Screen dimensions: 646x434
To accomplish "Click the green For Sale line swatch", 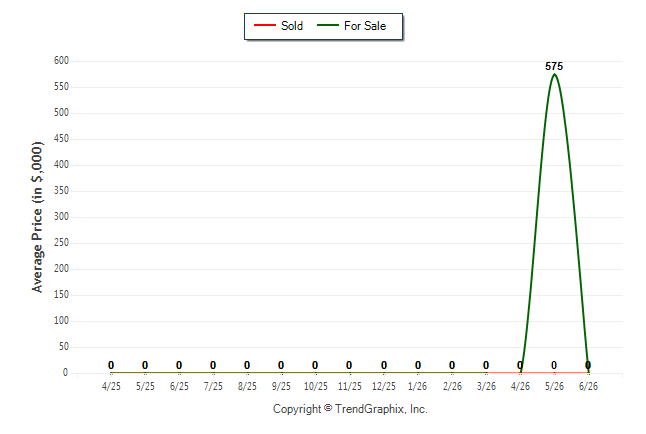I will tap(328, 26).
